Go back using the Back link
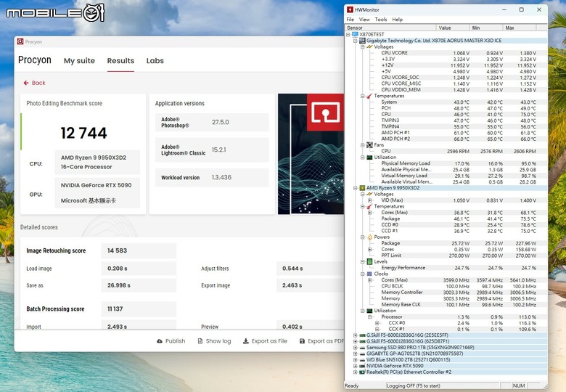The width and height of the screenshot is (566, 392). tap(35, 83)
